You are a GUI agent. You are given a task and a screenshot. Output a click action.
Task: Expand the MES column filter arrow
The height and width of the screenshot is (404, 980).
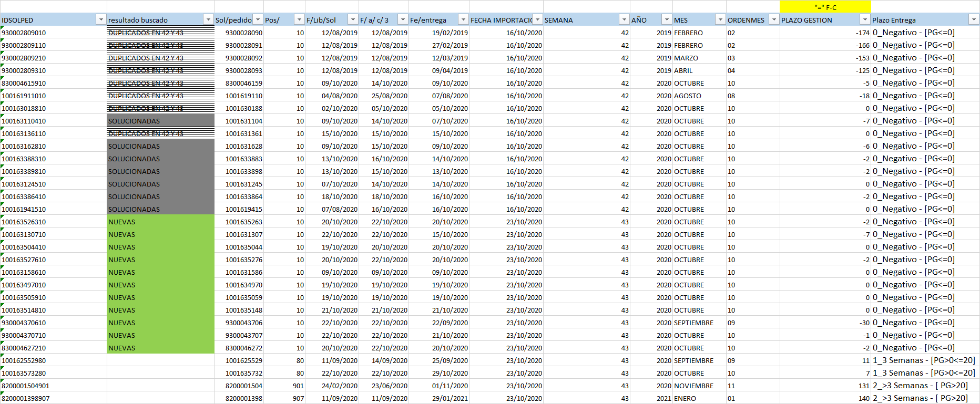(720, 19)
